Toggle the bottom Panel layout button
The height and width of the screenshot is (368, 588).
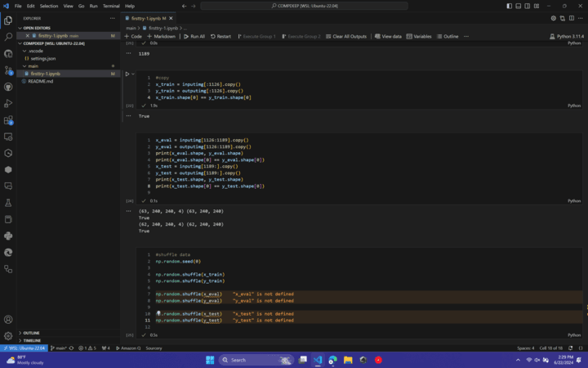click(x=518, y=6)
